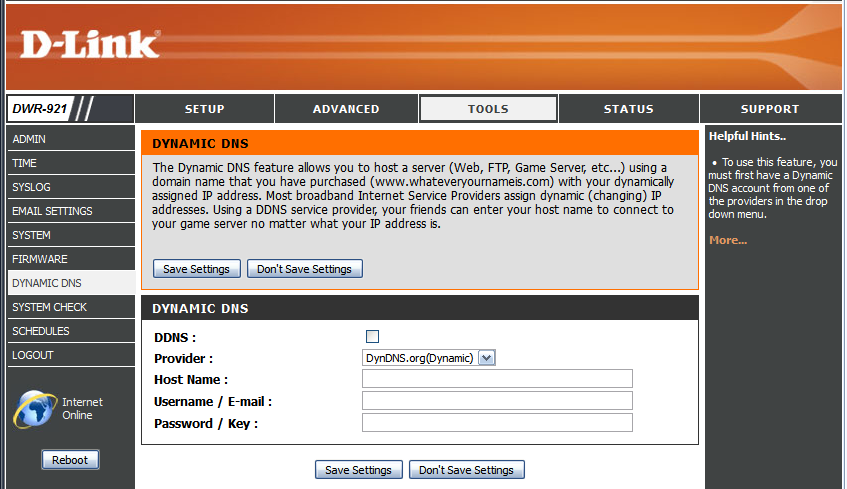Focus the Username / E-mail field
Screen dimensions: 847x489
tap(497, 400)
